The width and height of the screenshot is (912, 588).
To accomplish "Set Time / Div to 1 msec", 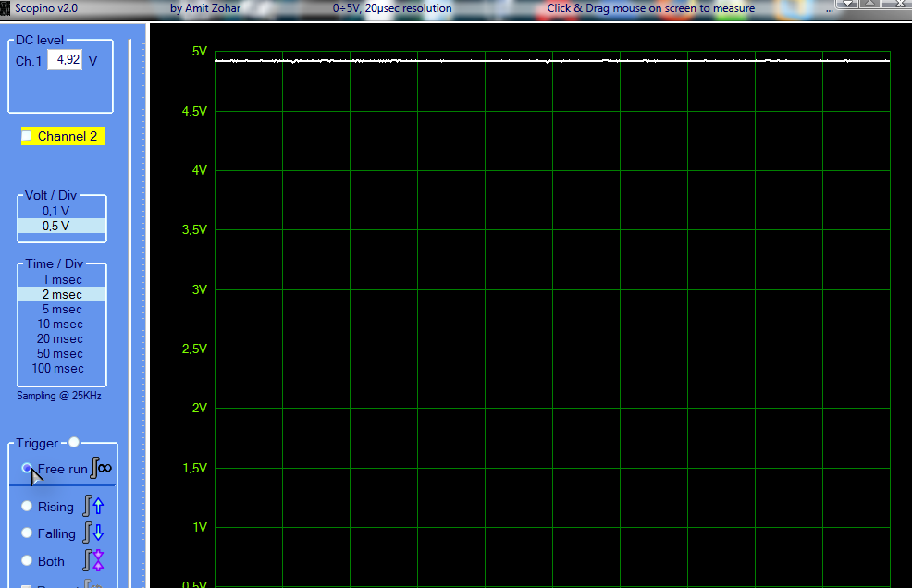I will 62,279.
